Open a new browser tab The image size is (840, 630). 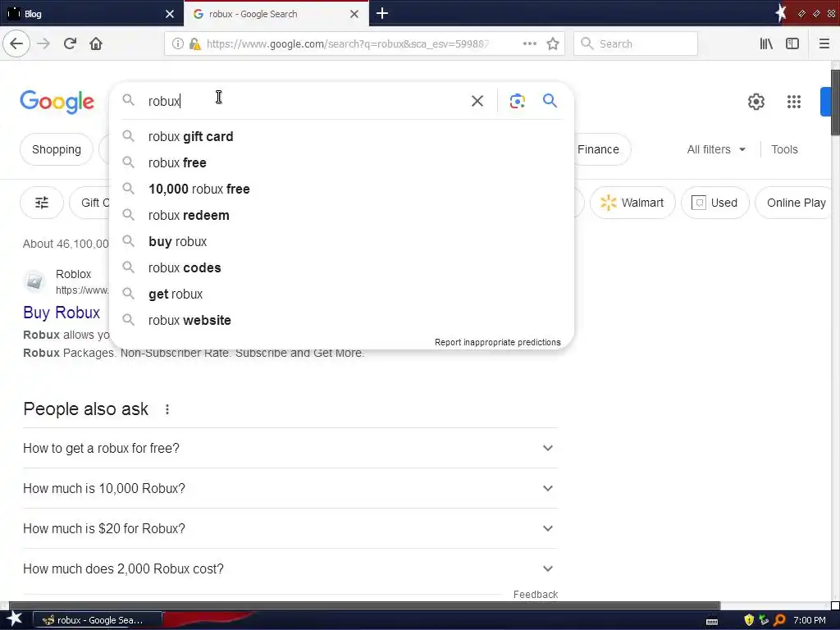[382, 13]
